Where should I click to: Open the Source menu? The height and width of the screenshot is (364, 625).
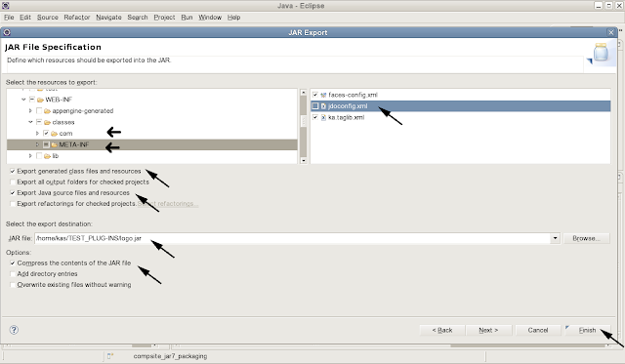(x=48, y=18)
